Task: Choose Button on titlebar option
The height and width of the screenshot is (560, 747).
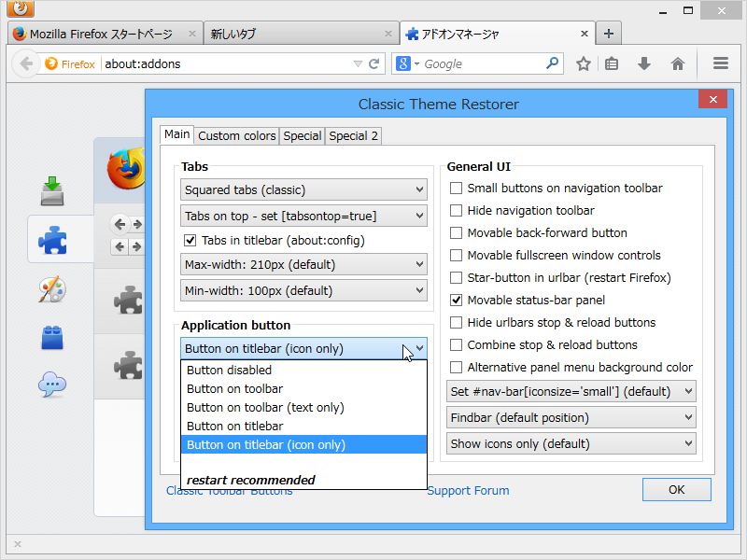Action: [303, 426]
